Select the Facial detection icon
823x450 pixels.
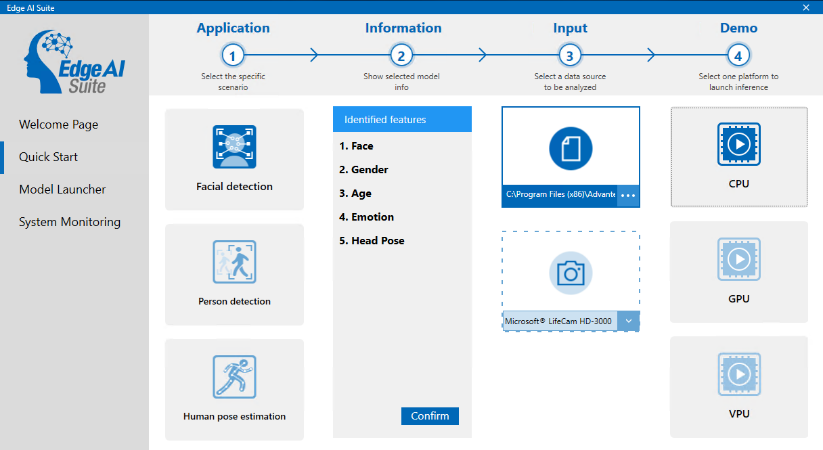pyautogui.click(x=234, y=146)
